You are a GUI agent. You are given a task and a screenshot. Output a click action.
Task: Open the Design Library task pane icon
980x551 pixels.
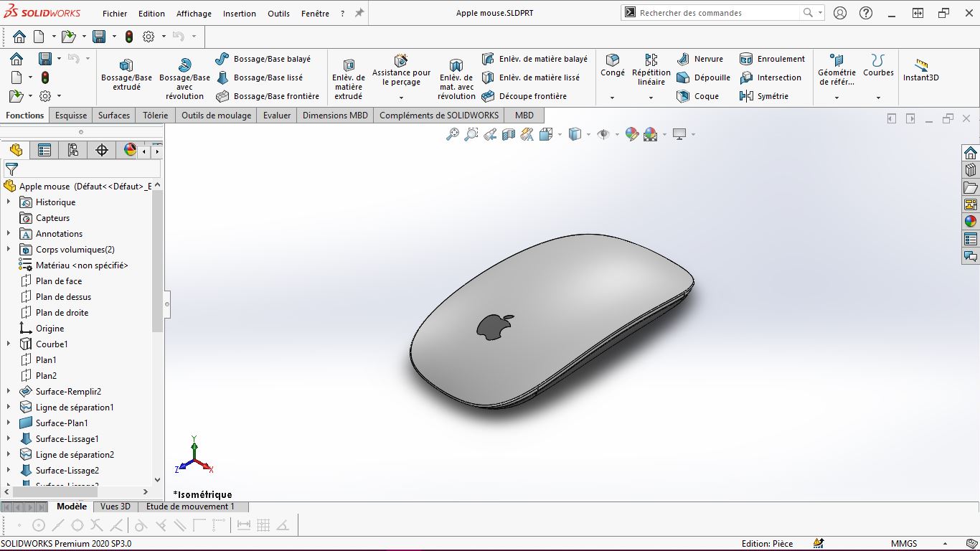point(971,170)
